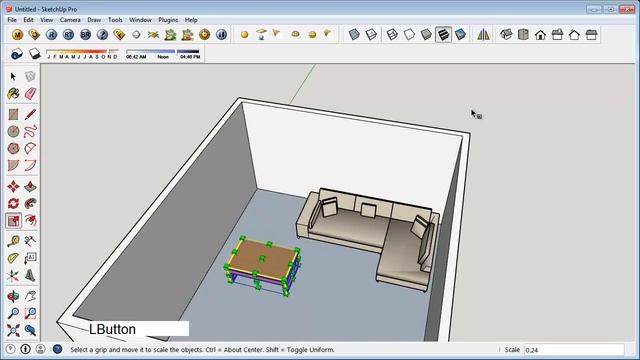Viewport: 640px width, 360px height.
Task: Open V-Ray help question mark icon
Action: (x=102, y=35)
